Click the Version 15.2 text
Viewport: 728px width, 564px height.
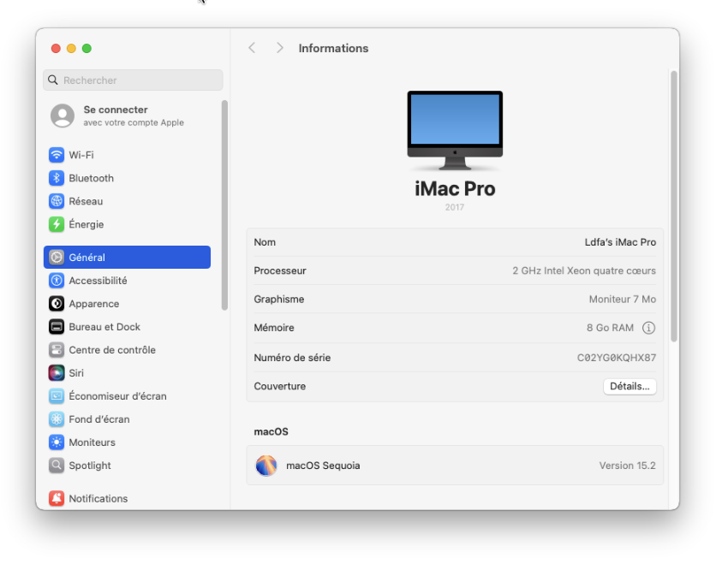(627, 466)
